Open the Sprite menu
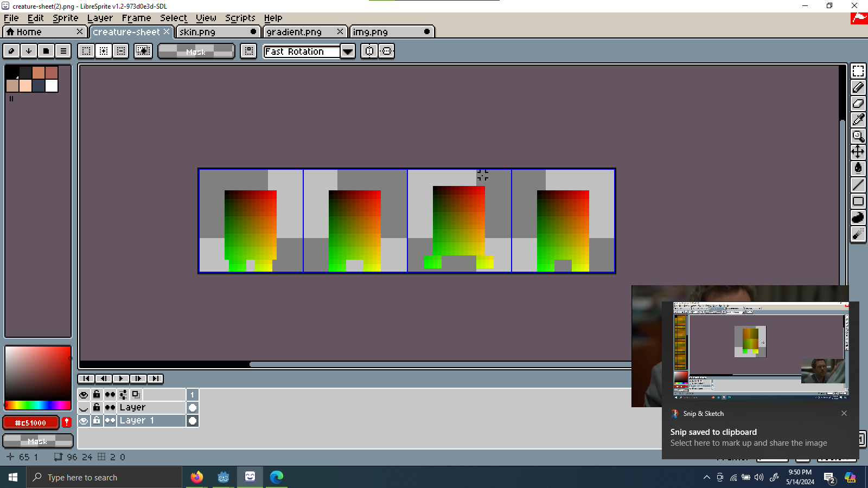Screen dimensions: 868x488 pyautogui.click(x=65, y=18)
